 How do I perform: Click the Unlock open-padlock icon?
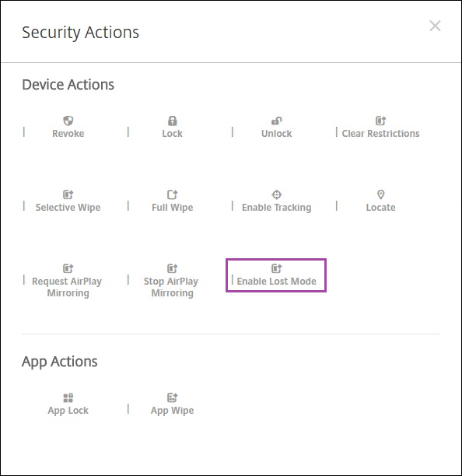pyautogui.click(x=277, y=121)
